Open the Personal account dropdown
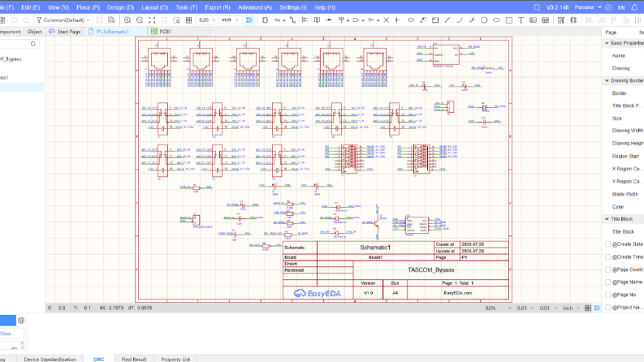 (588, 7)
